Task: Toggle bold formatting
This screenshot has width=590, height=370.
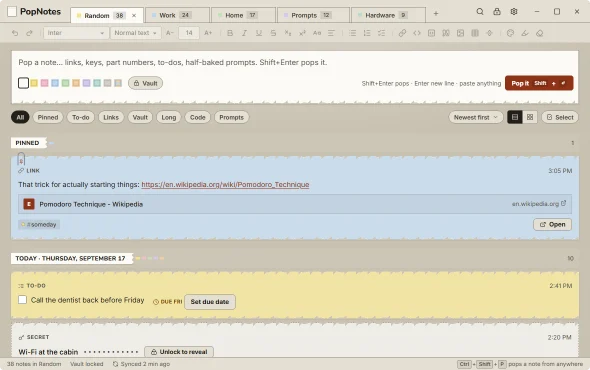Action: pos(230,33)
